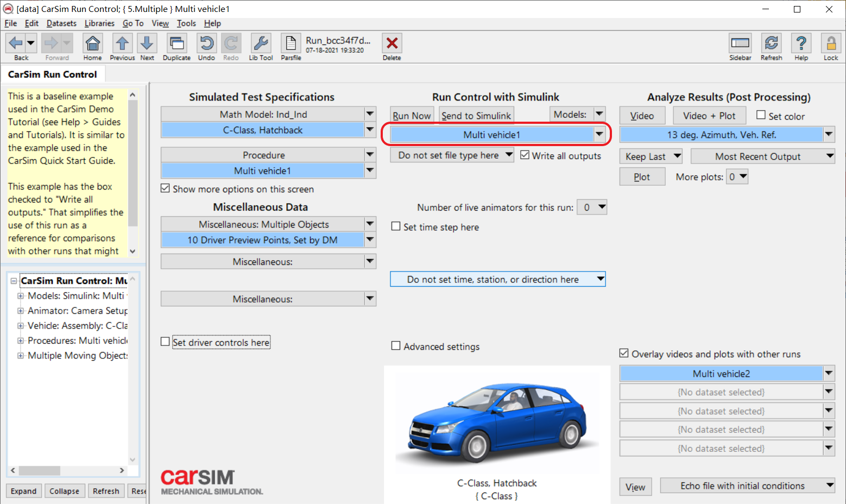Click the blue C-Class Hatchback car image
Image resolution: width=846 pixels, height=504 pixels.
click(x=497, y=422)
